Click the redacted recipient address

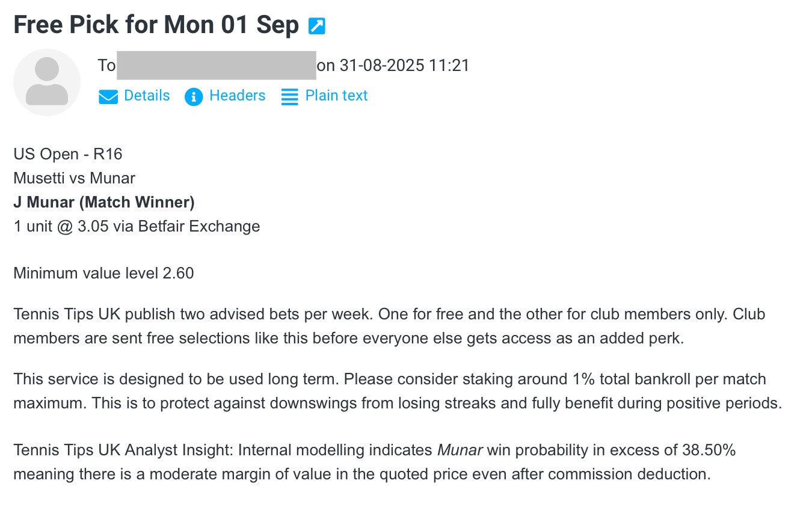[x=216, y=66]
